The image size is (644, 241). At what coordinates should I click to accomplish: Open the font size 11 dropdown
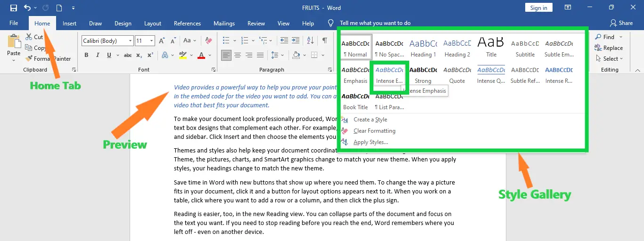click(x=151, y=41)
